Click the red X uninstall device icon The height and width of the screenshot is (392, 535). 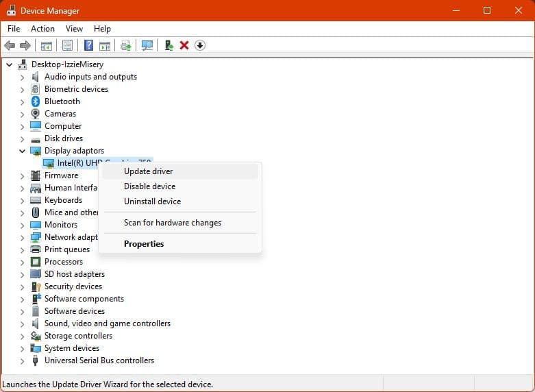184,45
